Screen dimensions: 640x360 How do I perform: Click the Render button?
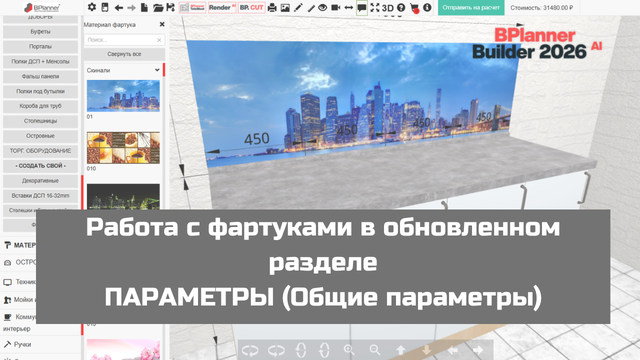click(x=222, y=8)
